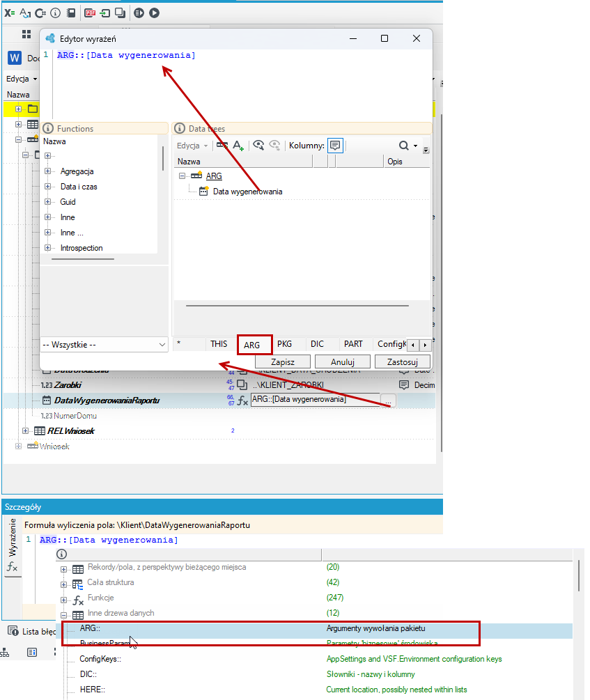Click the PDF export toolbar icon
The width and height of the screenshot is (590, 700).
(90, 13)
